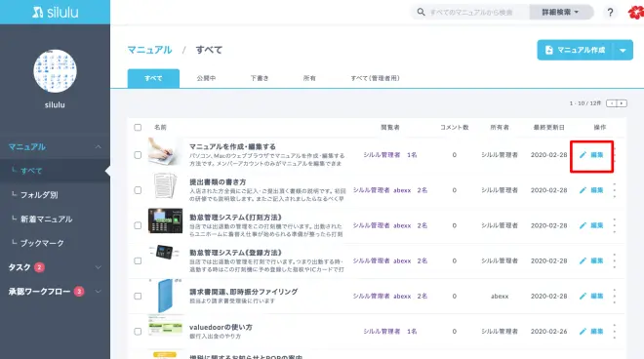Screen dimensions: 644x359
Task: Check the マニュアルを作成・編集する row checkbox
Action: click(138, 155)
